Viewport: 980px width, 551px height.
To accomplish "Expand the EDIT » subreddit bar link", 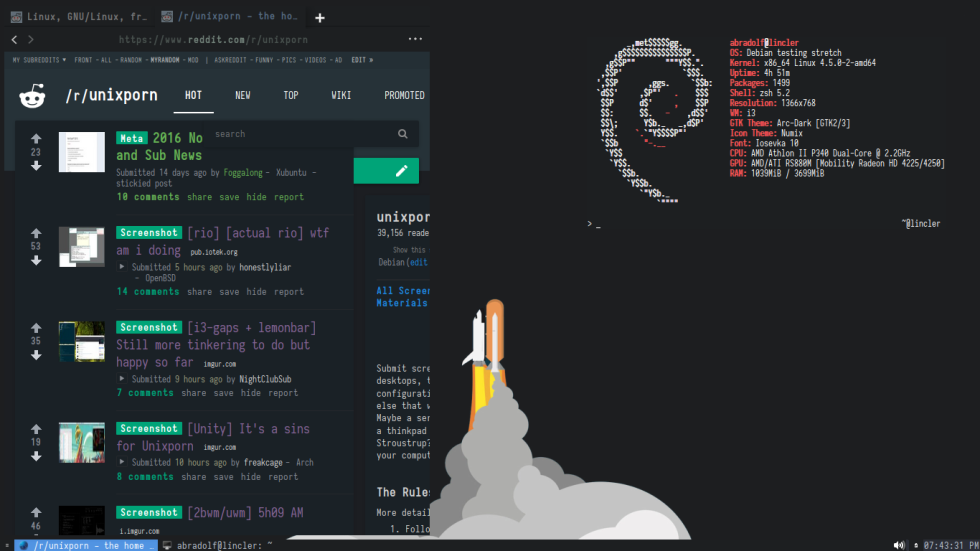I will 362,60.
